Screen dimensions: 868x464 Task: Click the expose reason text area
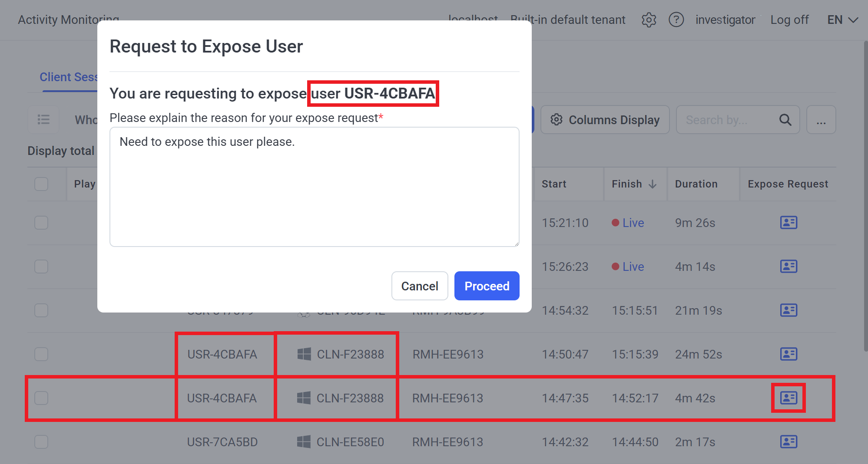[314, 187]
